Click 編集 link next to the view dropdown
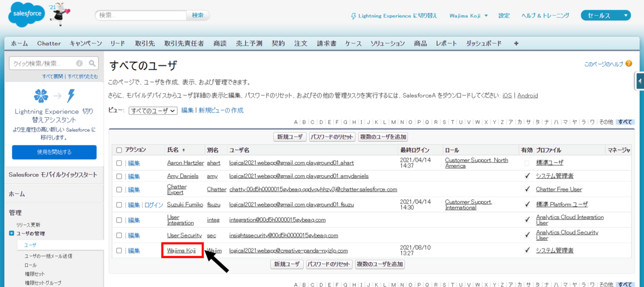Screen dimensions: 644x287 pos(187,111)
